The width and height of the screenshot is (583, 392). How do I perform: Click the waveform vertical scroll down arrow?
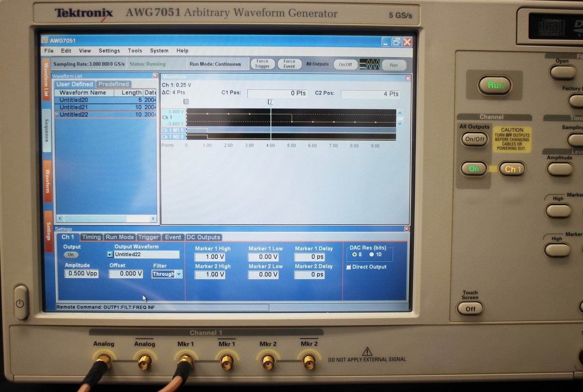(x=400, y=124)
